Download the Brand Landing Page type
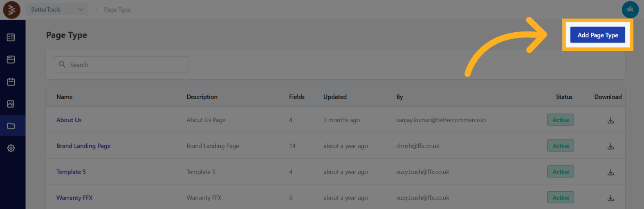 tap(610, 146)
